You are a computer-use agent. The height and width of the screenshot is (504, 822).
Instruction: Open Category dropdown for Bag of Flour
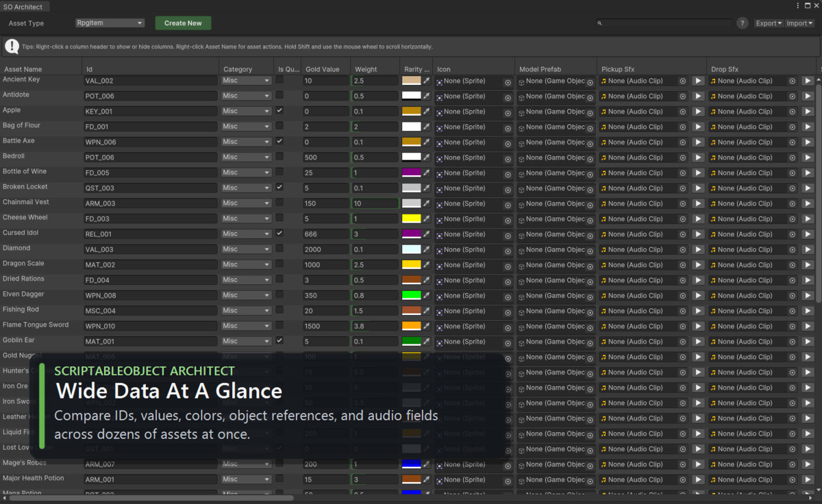click(x=246, y=127)
